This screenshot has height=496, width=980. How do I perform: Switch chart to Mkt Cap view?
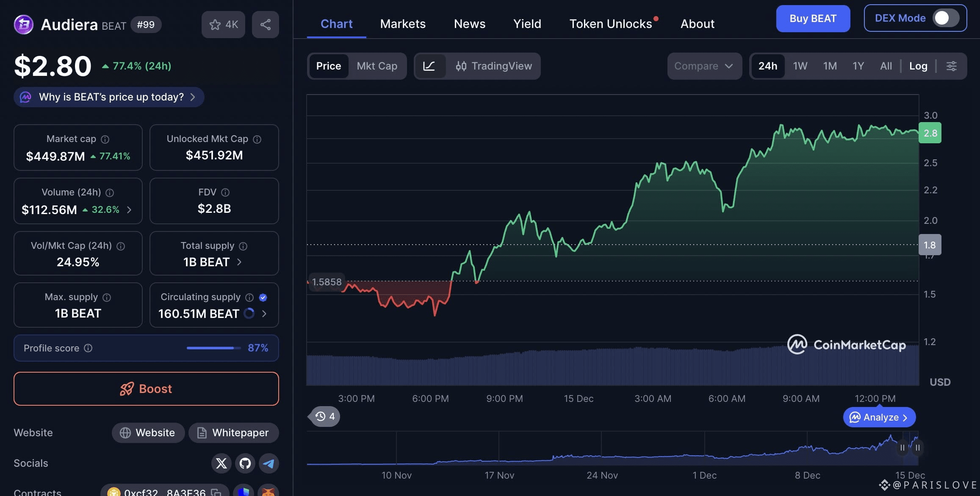coord(377,66)
